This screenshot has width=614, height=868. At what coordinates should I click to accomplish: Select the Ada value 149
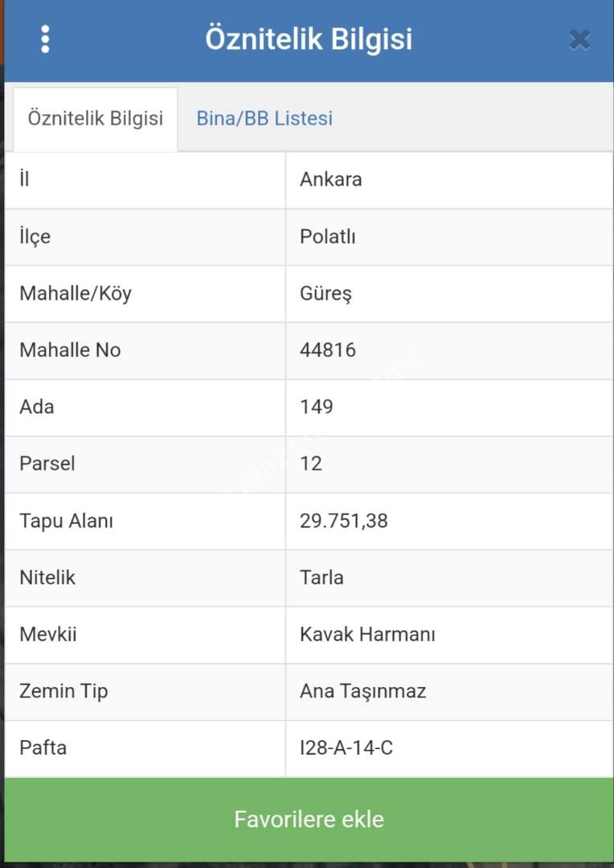click(x=316, y=407)
